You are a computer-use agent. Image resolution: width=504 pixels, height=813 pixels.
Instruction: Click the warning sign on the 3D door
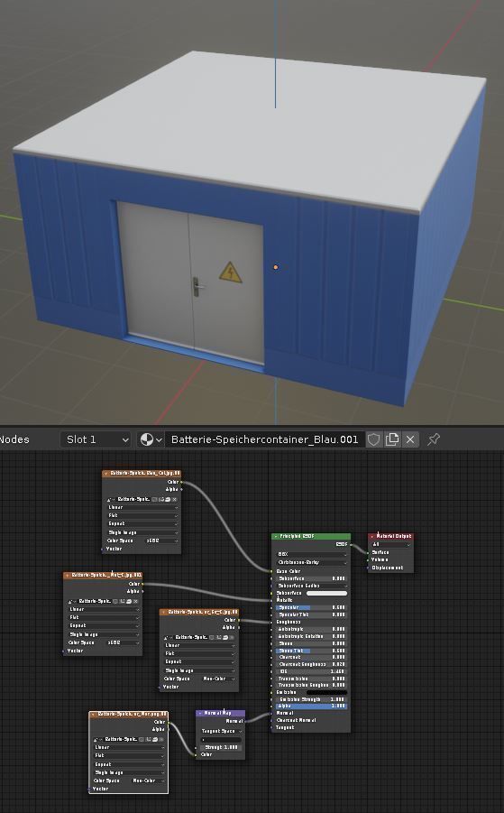(230, 273)
